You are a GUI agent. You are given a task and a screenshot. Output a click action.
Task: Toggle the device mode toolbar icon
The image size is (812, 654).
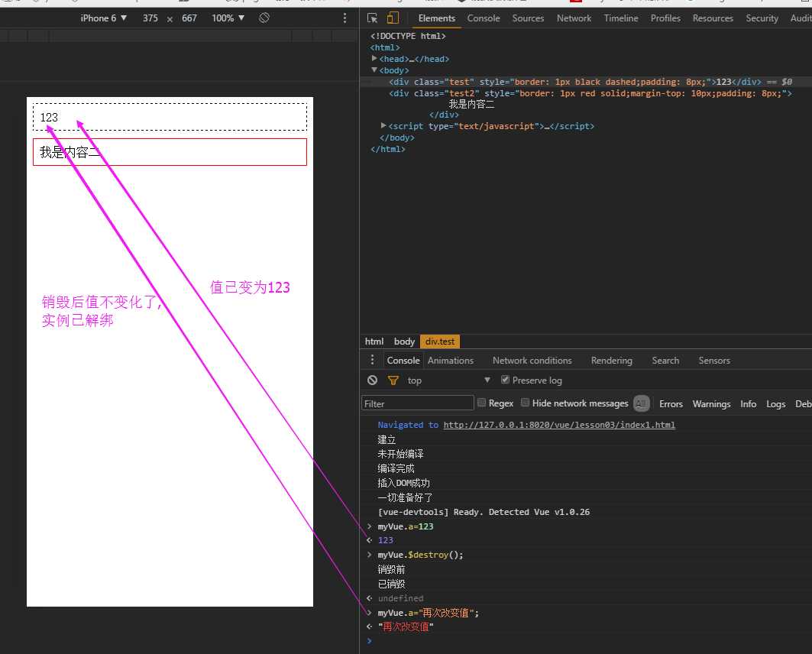pyautogui.click(x=393, y=18)
